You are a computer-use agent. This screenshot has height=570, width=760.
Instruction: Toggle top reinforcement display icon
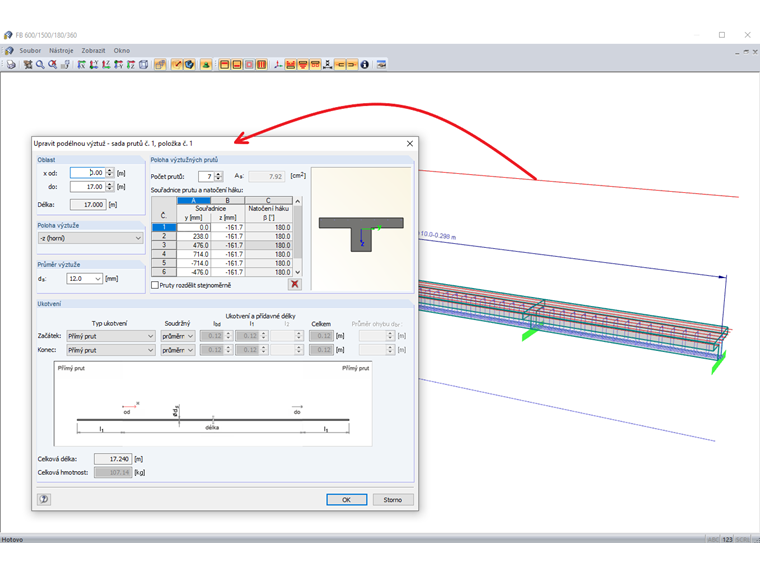(x=224, y=64)
